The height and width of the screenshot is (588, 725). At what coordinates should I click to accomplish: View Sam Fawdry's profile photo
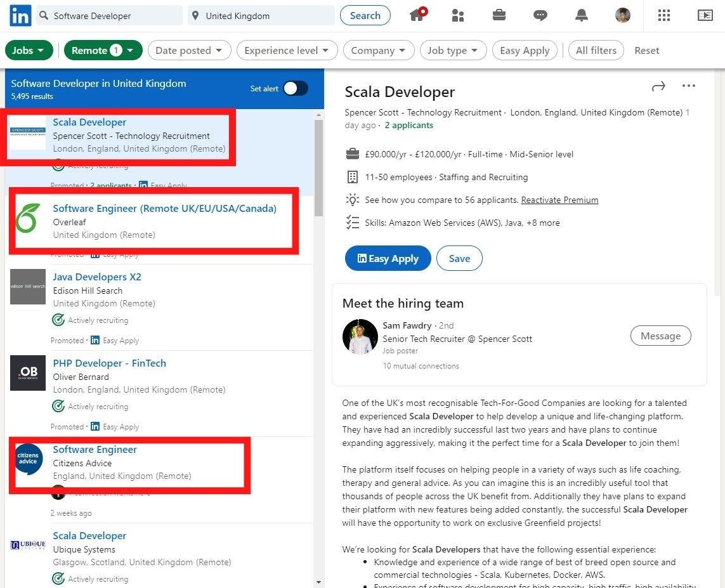(360, 337)
